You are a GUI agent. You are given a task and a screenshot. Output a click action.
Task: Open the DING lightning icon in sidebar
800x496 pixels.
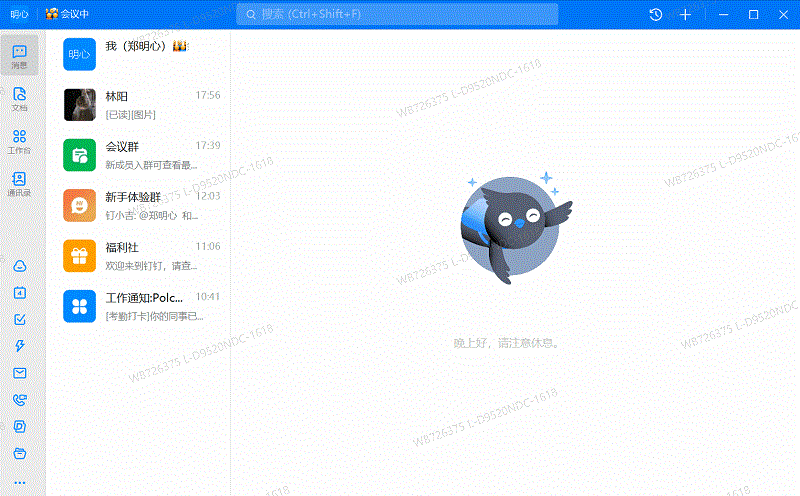[x=20, y=346]
